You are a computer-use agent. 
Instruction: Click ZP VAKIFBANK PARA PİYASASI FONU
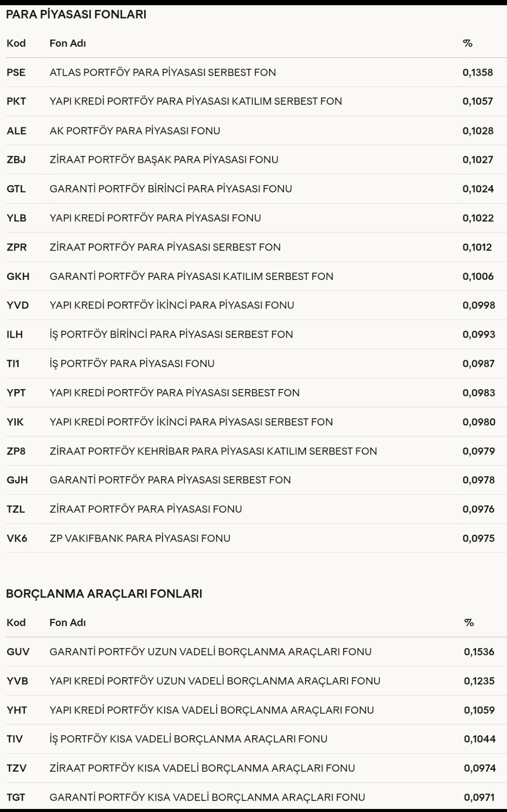140,538
